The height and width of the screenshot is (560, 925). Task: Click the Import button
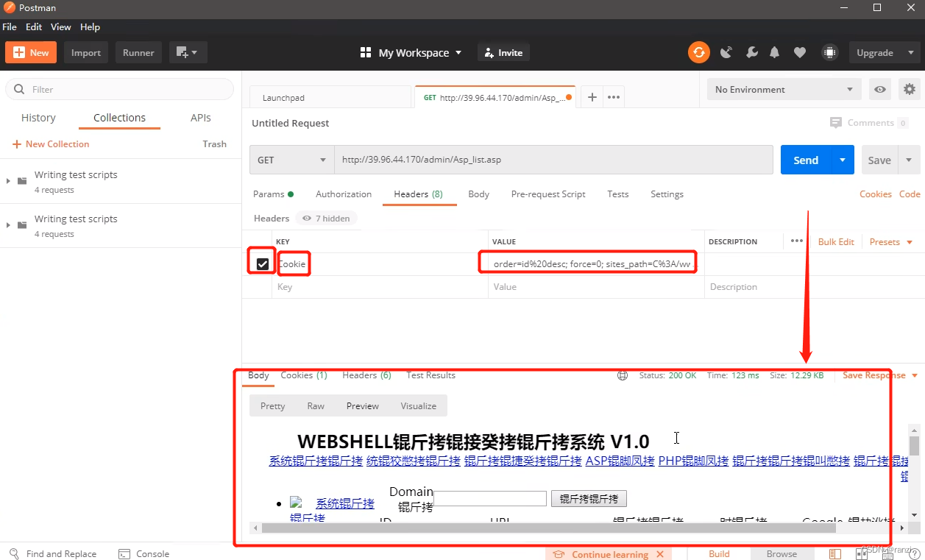[86, 52]
